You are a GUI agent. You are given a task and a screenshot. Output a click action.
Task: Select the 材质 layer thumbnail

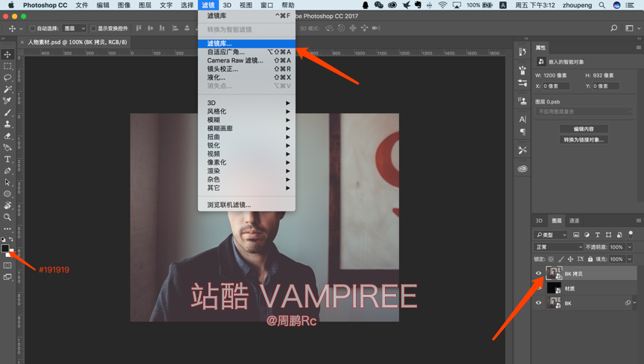click(554, 288)
